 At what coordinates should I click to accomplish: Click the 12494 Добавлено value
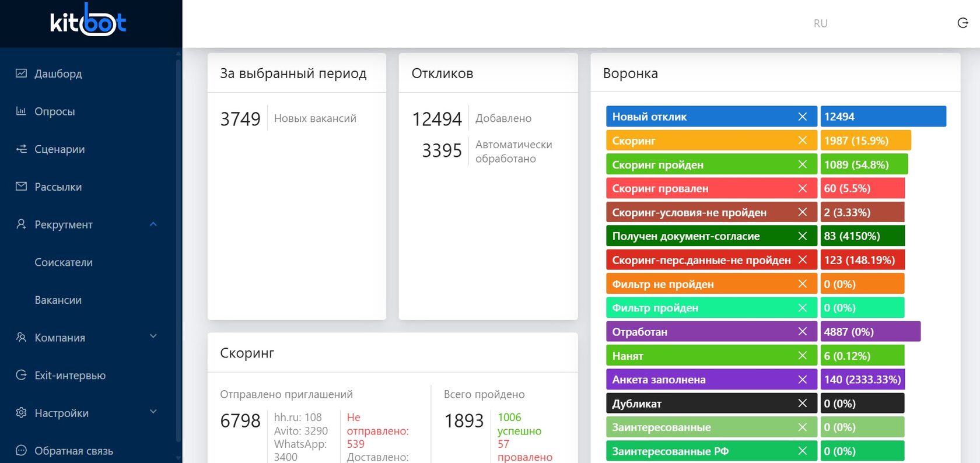(437, 119)
